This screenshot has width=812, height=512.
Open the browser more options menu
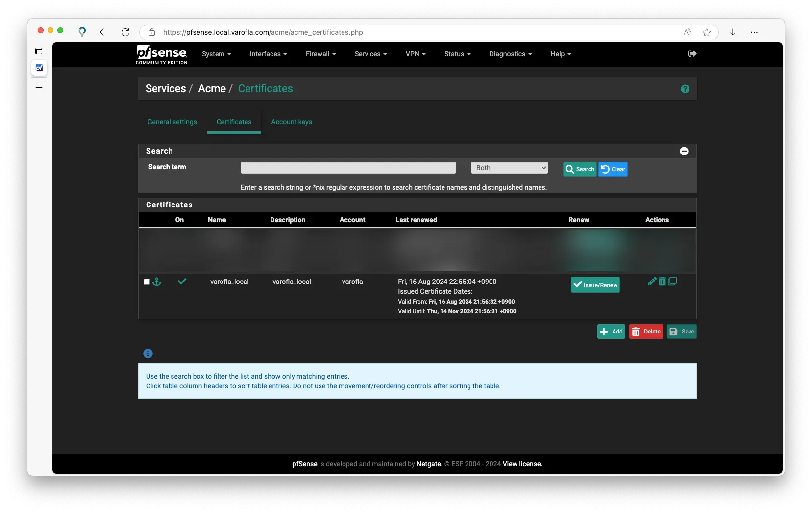point(754,32)
